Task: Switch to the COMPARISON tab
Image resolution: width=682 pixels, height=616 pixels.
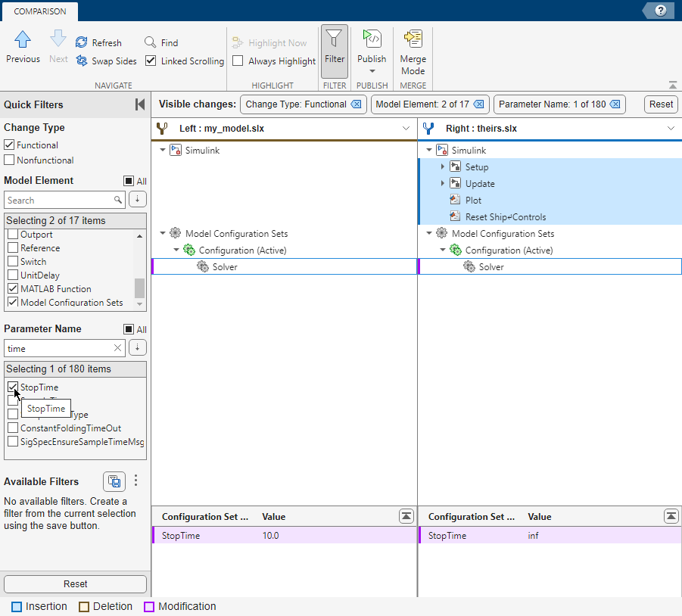Action: [x=39, y=11]
